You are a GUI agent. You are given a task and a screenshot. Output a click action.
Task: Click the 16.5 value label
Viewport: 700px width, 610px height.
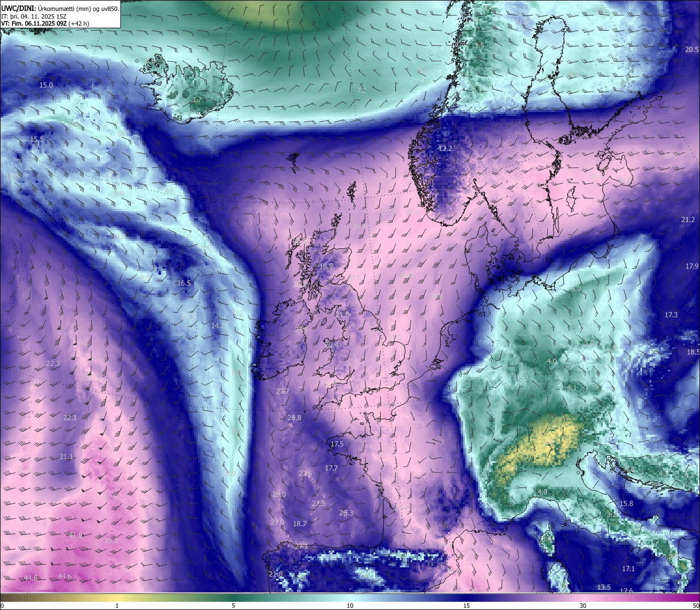click(x=184, y=283)
